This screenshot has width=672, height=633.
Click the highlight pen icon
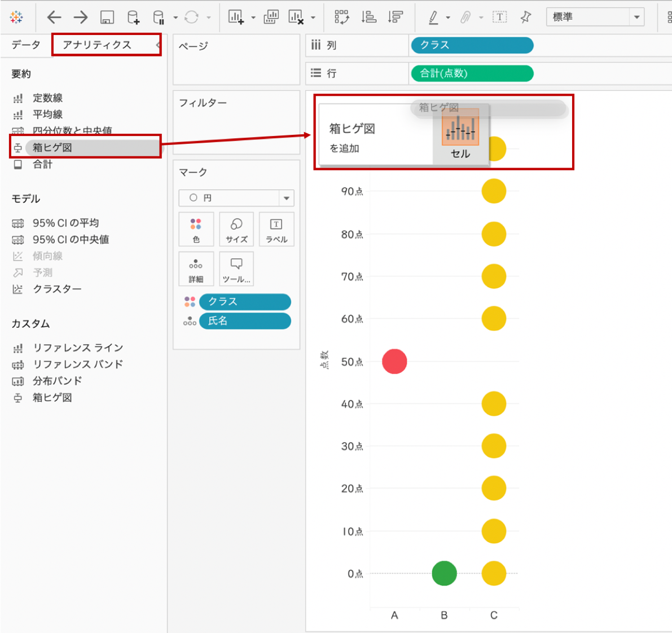433,17
